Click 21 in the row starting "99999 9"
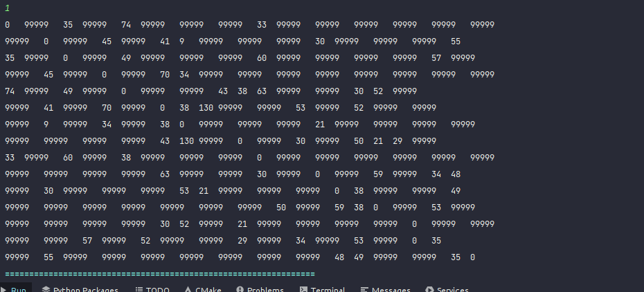The height and width of the screenshot is (292, 644). pos(320,125)
